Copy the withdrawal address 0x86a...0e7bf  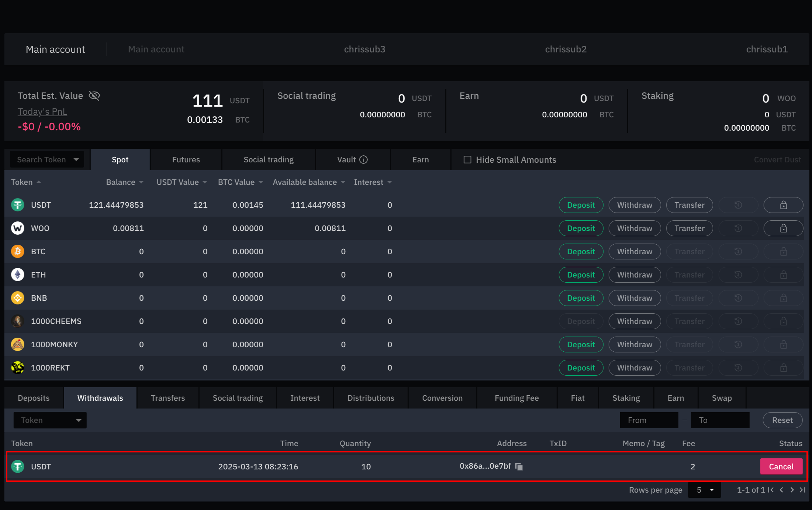point(519,467)
